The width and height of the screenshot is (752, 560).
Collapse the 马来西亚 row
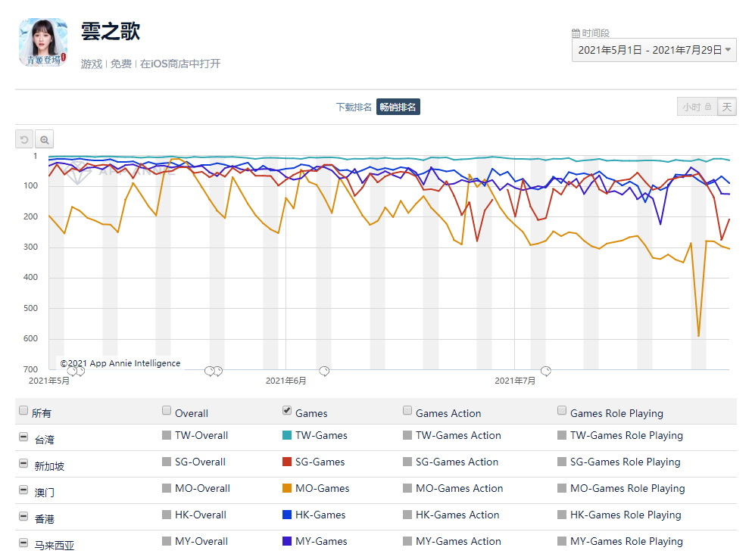point(23,543)
